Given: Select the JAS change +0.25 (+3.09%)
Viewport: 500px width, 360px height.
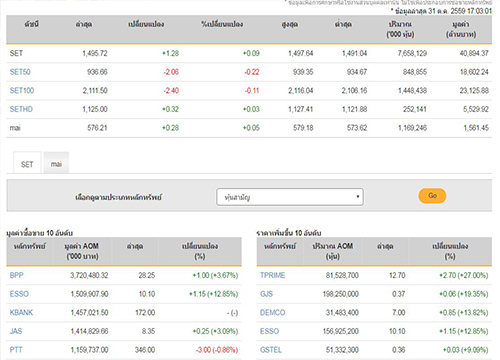Looking at the screenshot, I should click(215, 331).
